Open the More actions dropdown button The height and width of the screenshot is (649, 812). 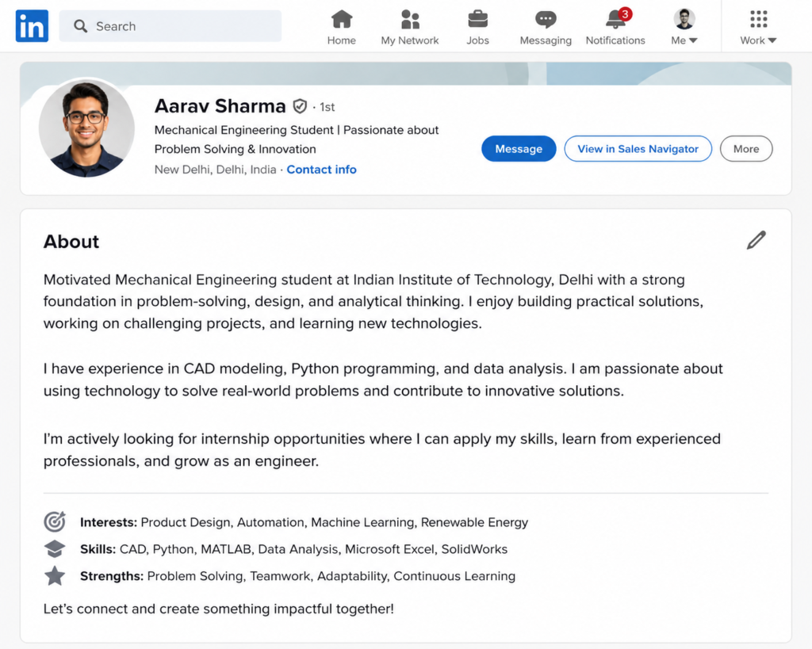point(745,148)
